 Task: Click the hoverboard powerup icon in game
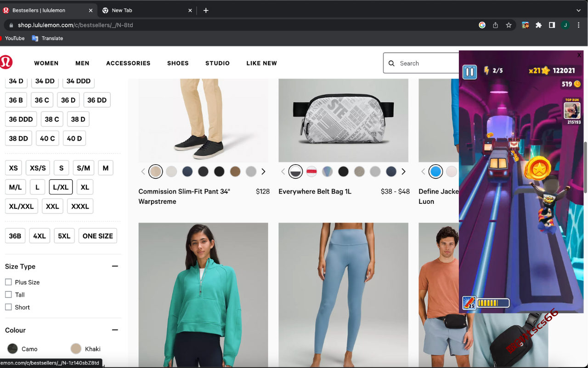point(469,303)
